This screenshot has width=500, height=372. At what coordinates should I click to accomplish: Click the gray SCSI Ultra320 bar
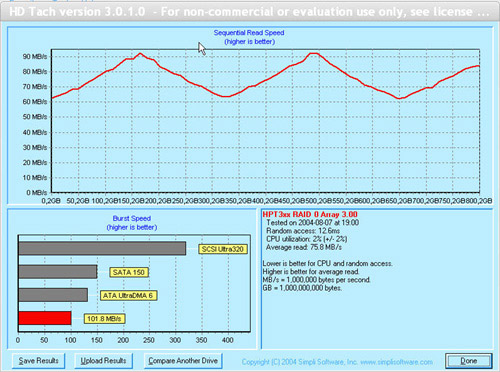coord(102,248)
